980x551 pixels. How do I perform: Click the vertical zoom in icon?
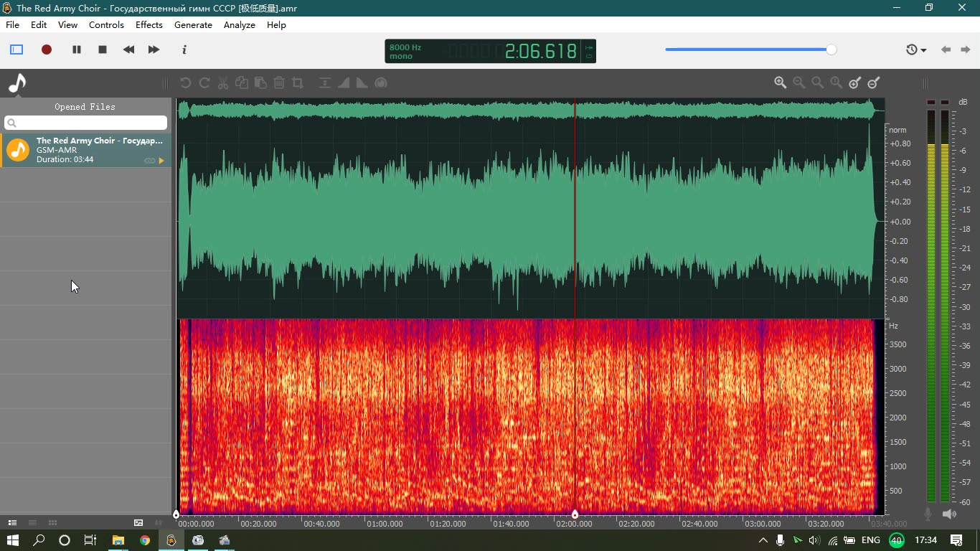[x=855, y=83]
